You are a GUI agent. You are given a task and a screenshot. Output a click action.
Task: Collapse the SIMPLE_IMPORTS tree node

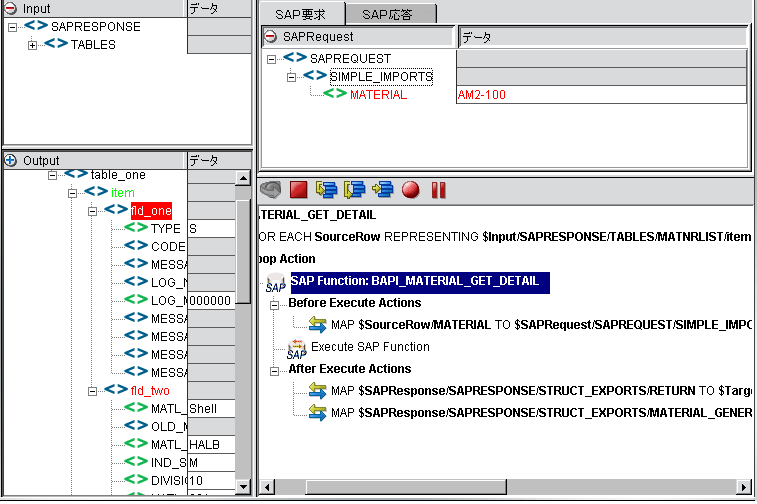click(291, 77)
